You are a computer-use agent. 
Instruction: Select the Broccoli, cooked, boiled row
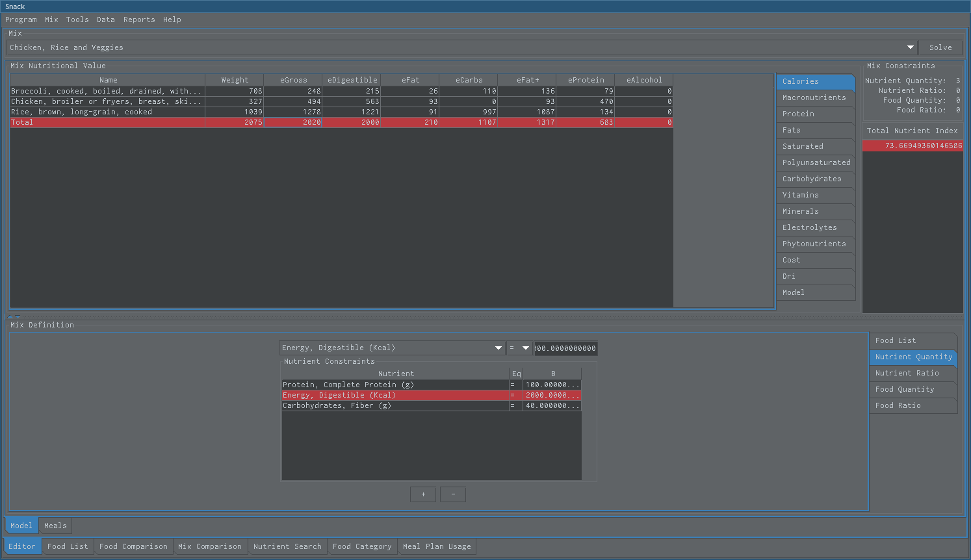[341, 91]
